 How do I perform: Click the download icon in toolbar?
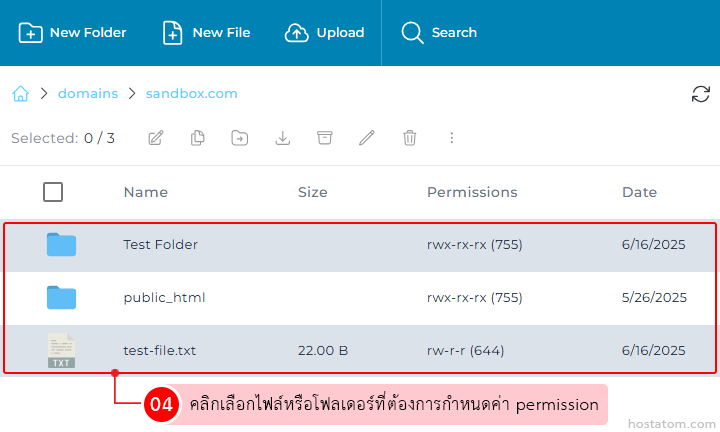coord(283,138)
